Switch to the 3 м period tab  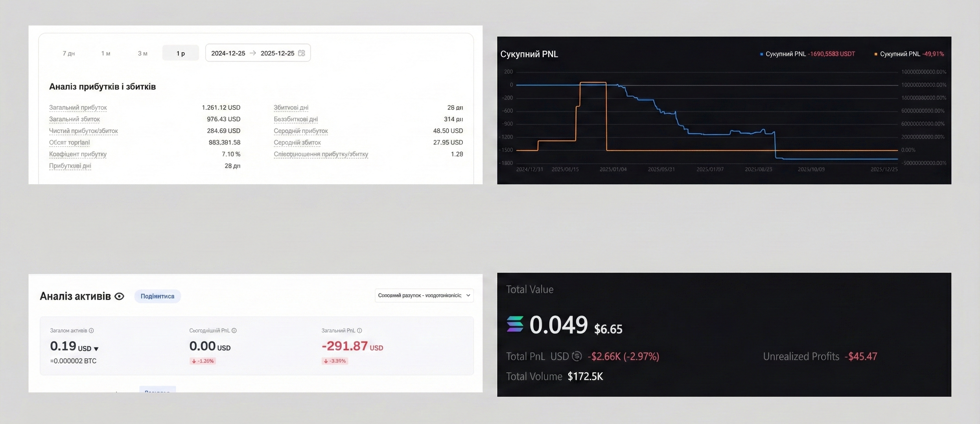143,53
